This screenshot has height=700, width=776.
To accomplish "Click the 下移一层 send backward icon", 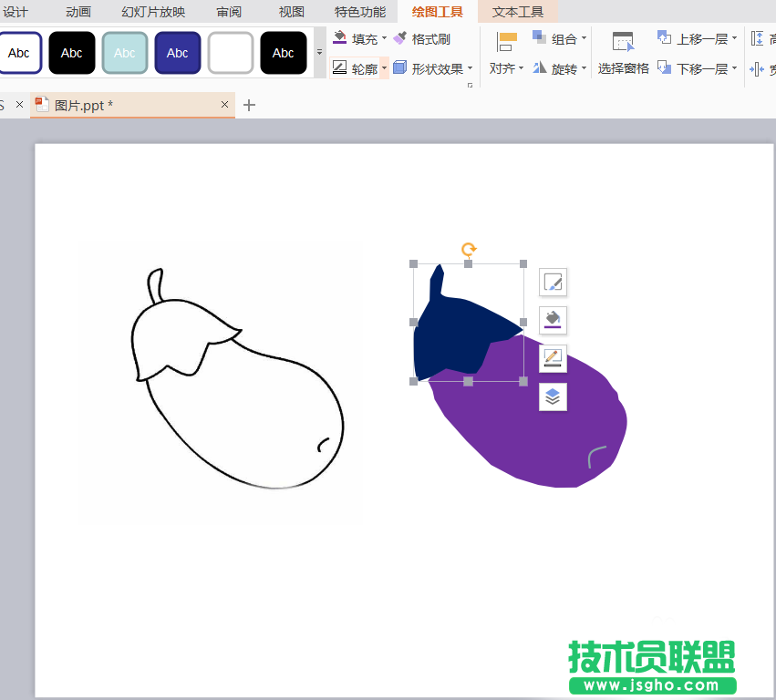I will point(697,67).
